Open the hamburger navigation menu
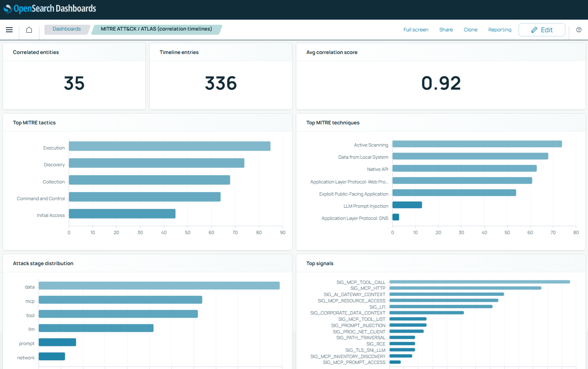The width and height of the screenshot is (588, 369). point(9,30)
